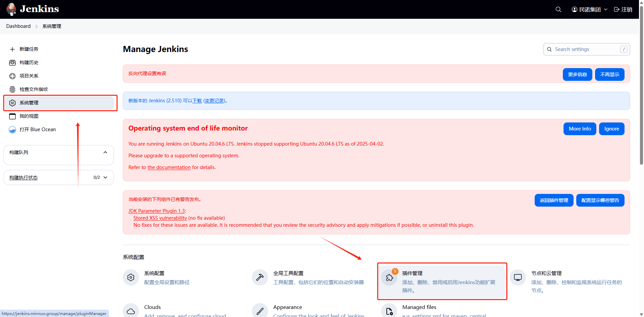This screenshot has width=644, height=317.
Task: Click the Jenkins butler logo
Action: 11,9
